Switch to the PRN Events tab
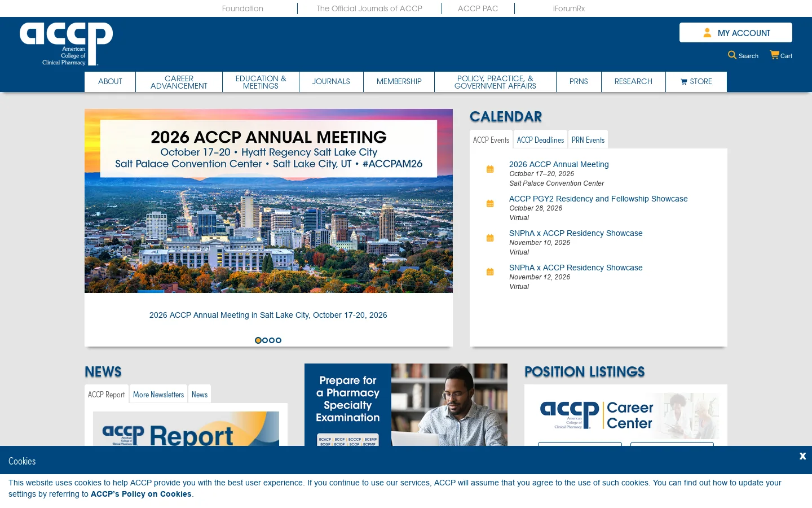This screenshot has height=508, width=812. pos(588,139)
